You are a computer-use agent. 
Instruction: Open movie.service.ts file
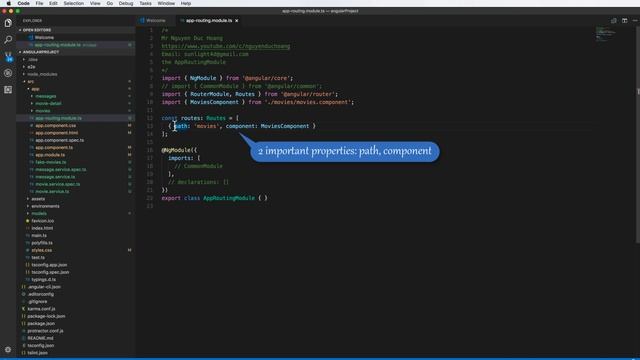[52, 192]
